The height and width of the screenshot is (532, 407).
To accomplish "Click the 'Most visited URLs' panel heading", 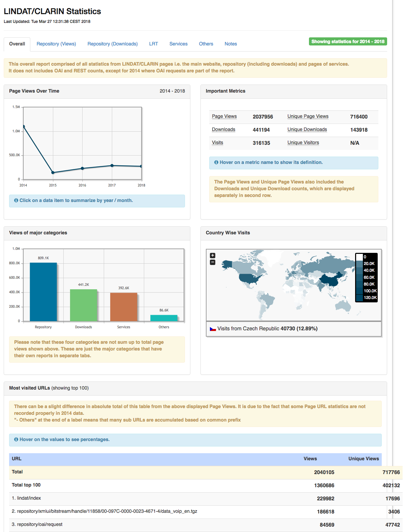I will (x=49, y=388).
